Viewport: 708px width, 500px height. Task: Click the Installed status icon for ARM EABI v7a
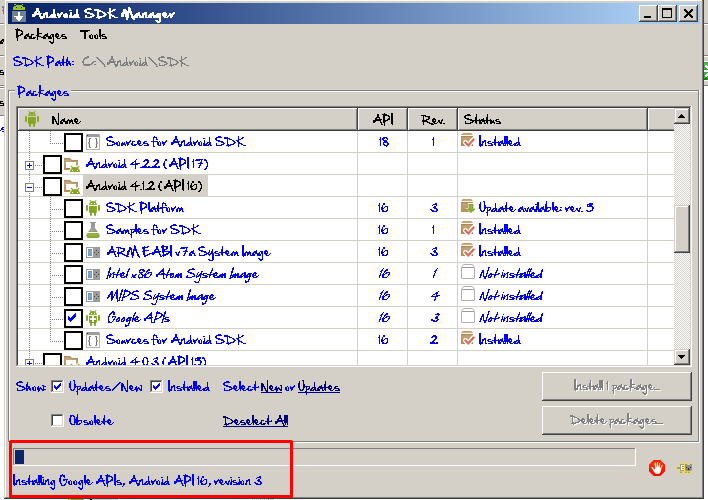[468, 250]
